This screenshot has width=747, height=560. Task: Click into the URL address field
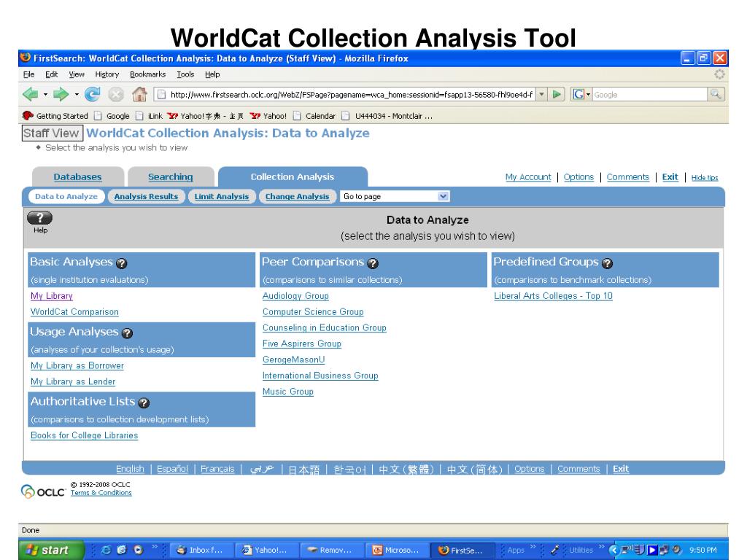(x=352, y=94)
